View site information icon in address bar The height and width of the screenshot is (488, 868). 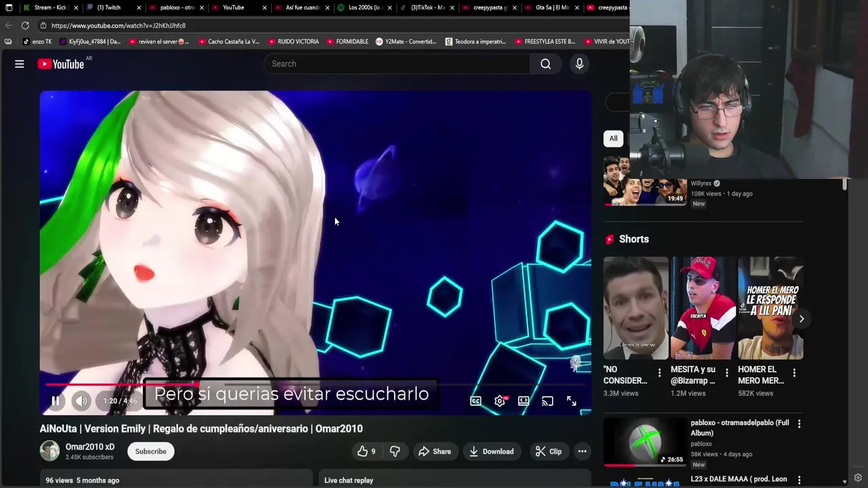(43, 26)
